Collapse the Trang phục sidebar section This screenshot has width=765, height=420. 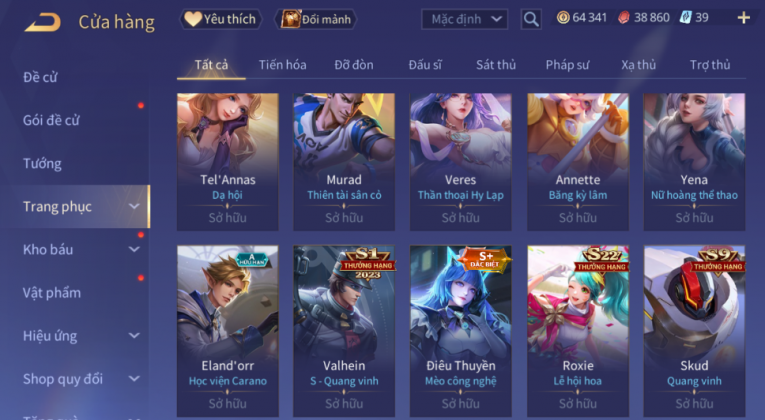coord(134,206)
